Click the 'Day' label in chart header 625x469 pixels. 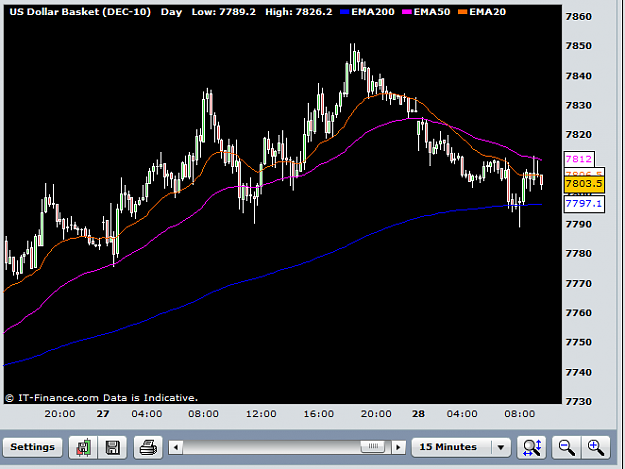pyautogui.click(x=171, y=12)
